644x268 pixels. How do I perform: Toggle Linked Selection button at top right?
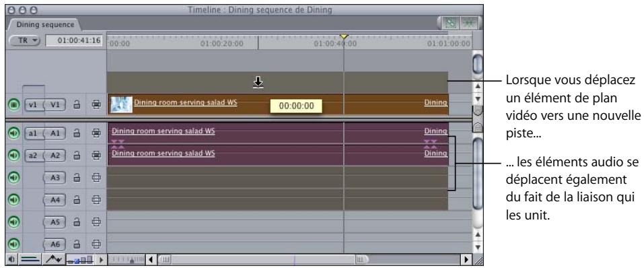(x=451, y=24)
